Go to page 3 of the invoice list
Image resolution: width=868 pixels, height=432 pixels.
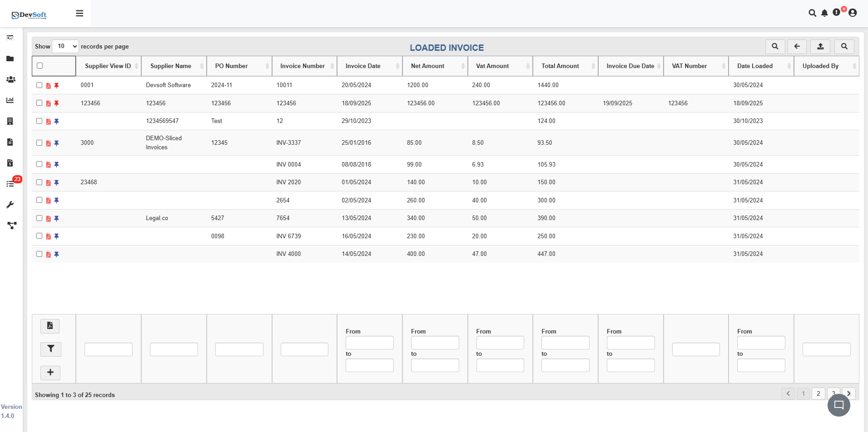(x=833, y=393)
